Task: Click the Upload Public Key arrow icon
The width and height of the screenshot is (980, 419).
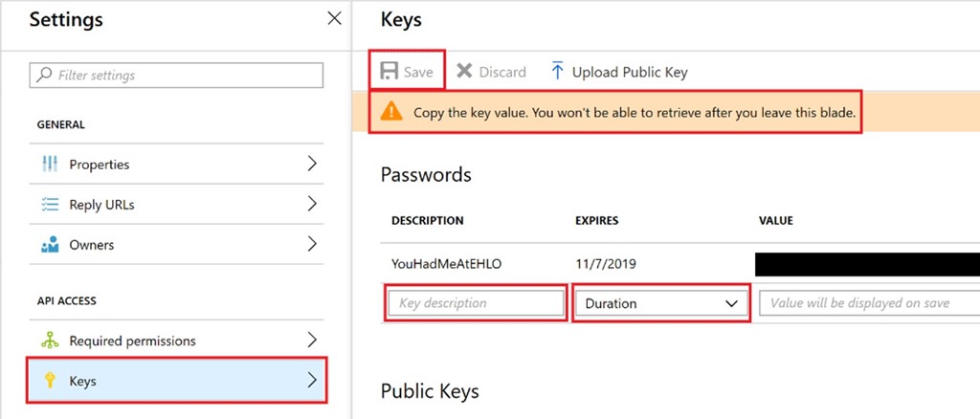Action: click(557, 72)
